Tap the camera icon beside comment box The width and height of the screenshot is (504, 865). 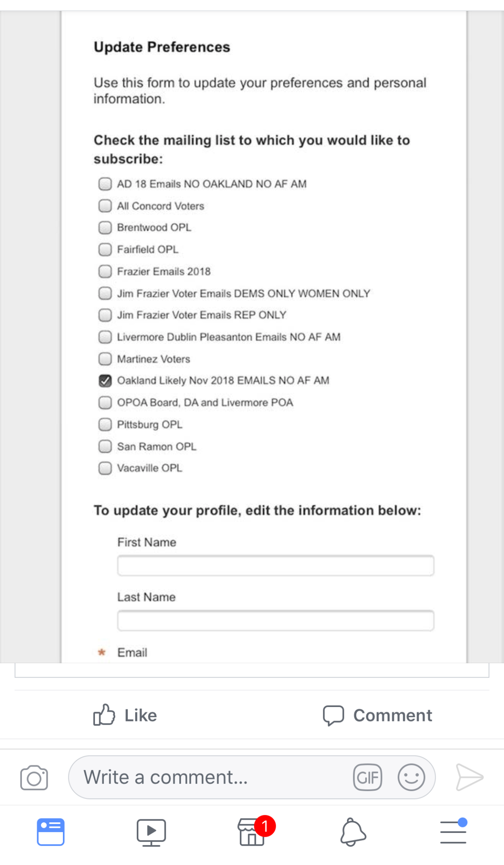coord(34,777)
